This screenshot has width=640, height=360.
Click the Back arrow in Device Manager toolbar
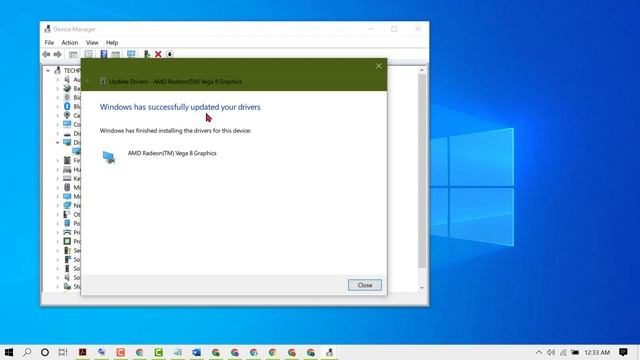pos(46,54)
